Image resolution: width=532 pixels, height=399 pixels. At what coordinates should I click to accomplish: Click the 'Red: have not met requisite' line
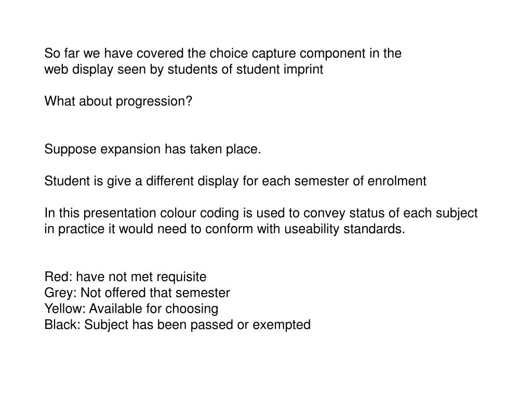click(125, 277)
